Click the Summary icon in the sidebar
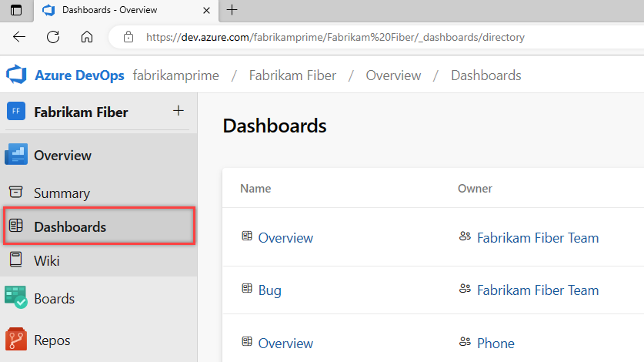This screenshot has width=644, height=362. click(15, 192)
